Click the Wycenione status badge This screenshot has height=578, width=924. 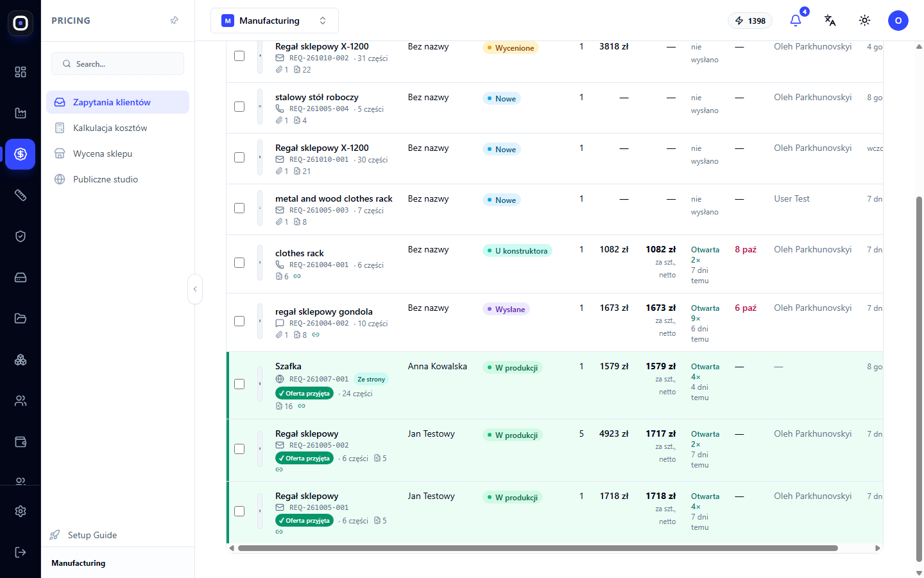pyautogui.click(x=511, y=48)
